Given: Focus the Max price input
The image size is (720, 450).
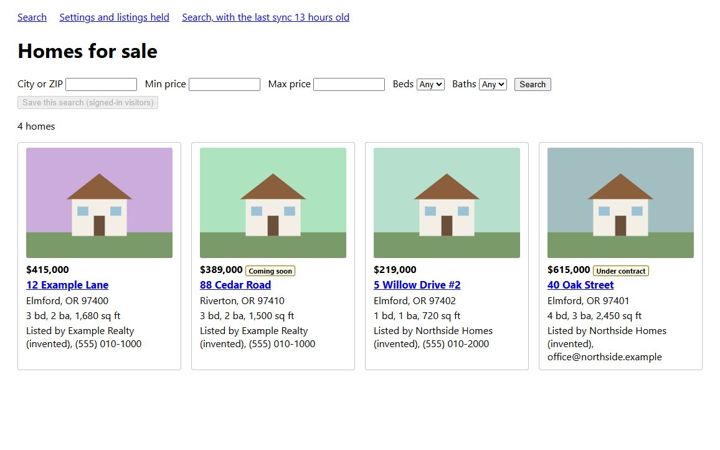Looking at the screenshot, I should click(349, 84).
